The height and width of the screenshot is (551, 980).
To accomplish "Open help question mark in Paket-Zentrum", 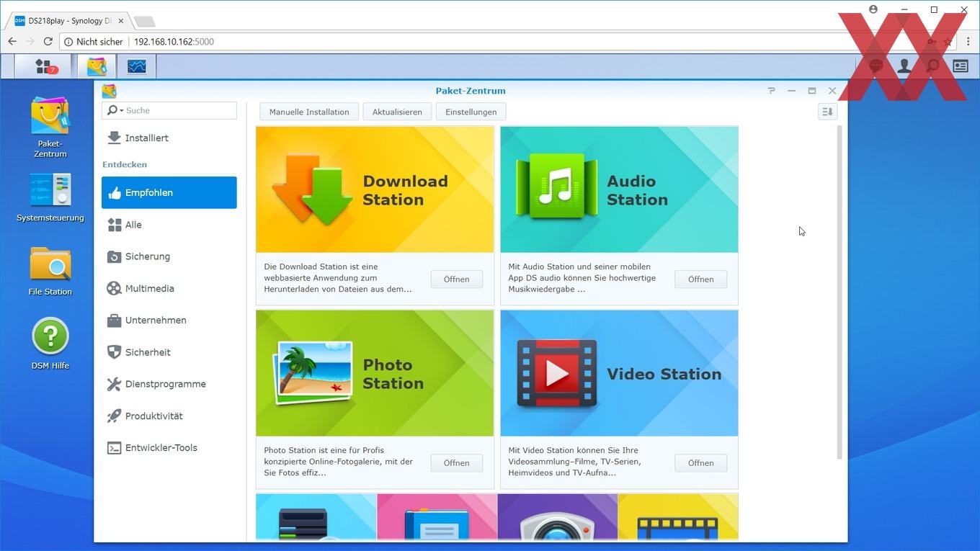I will (771, 91).
